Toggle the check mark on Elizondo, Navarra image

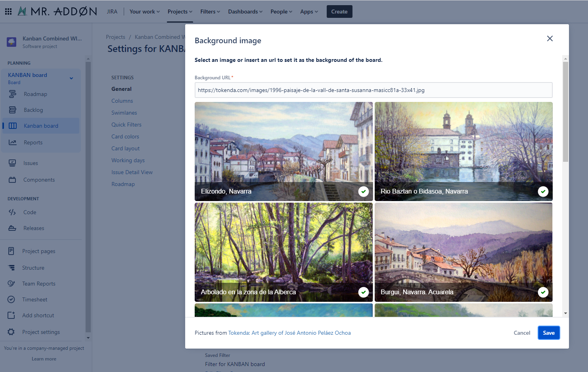coord(363,192)
